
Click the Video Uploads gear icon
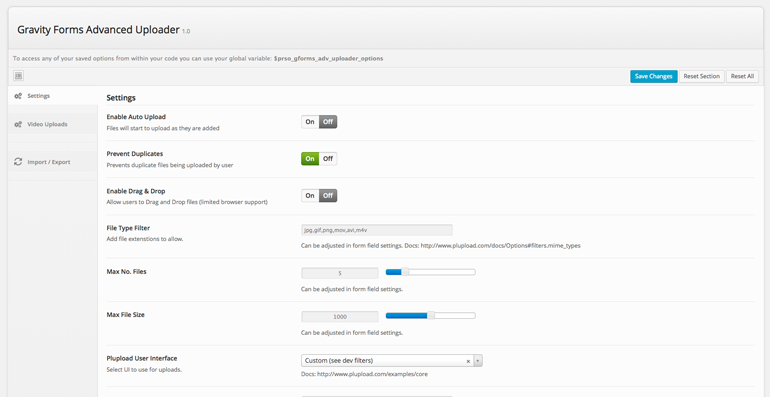click(x=18, y=124)
